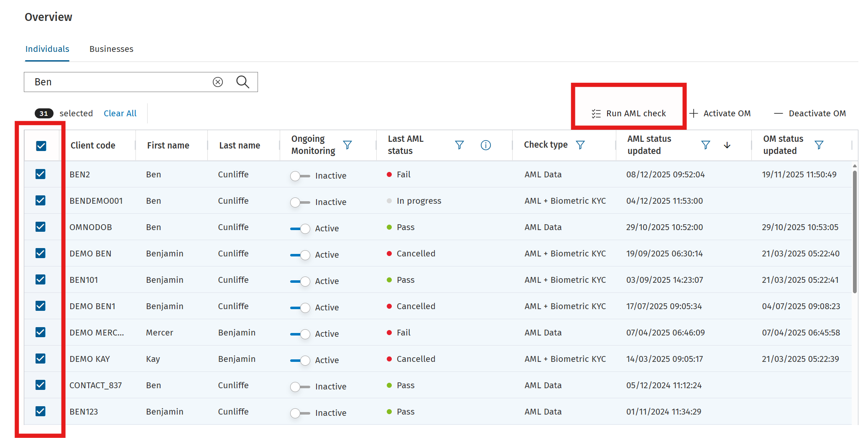Image resolution: width=868 pixels, height=438 pixels.
Task: Open the Check type filter icon
Action: (x=580, y=145)
